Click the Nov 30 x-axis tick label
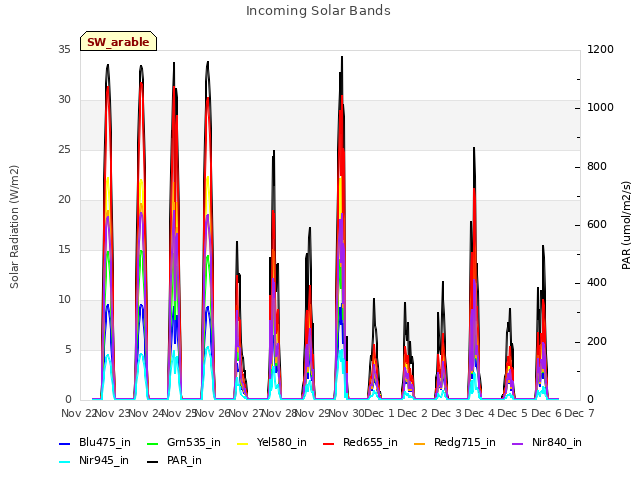640x480 pixels. click(x=346, y=413)
